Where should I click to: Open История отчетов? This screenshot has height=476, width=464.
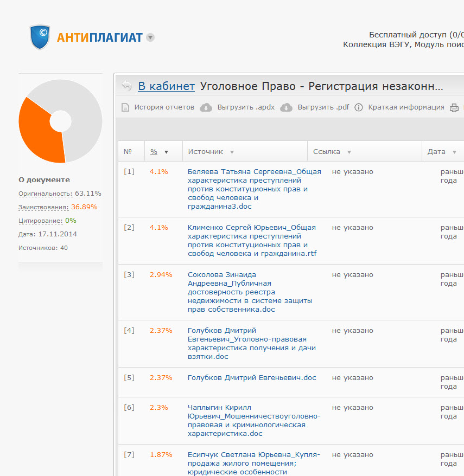[164, 107]
